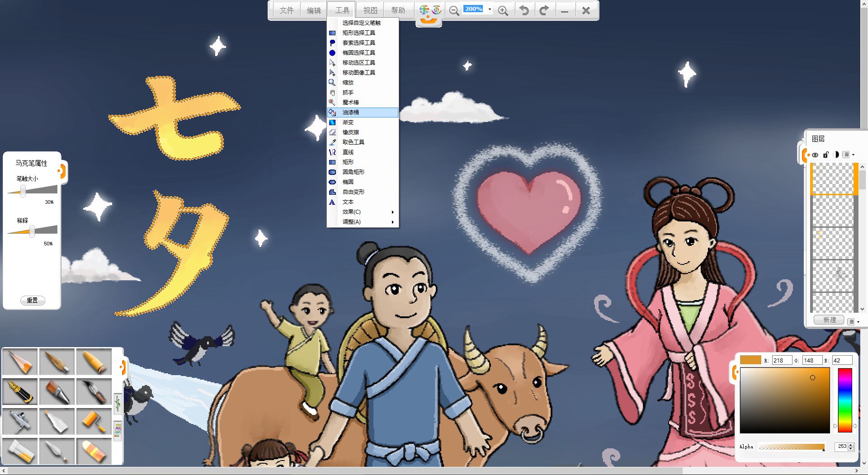Click the zoom in magnifier icon

(503, 10)
